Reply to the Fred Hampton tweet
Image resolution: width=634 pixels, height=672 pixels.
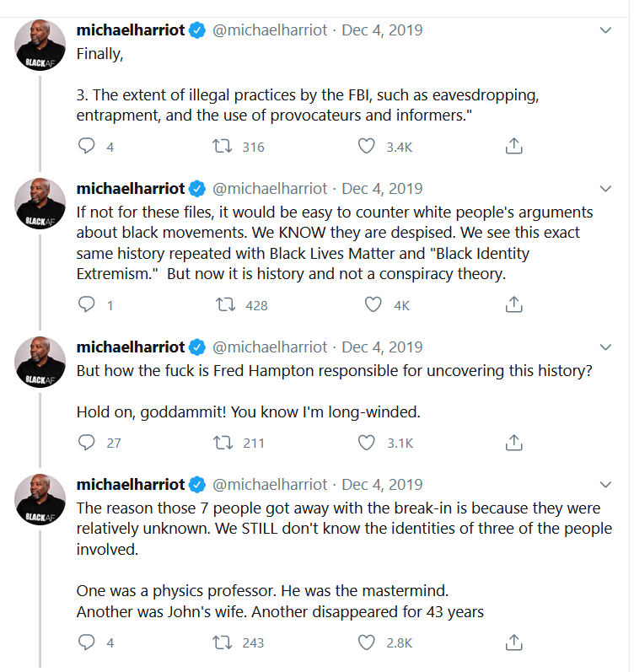(87, 443)
